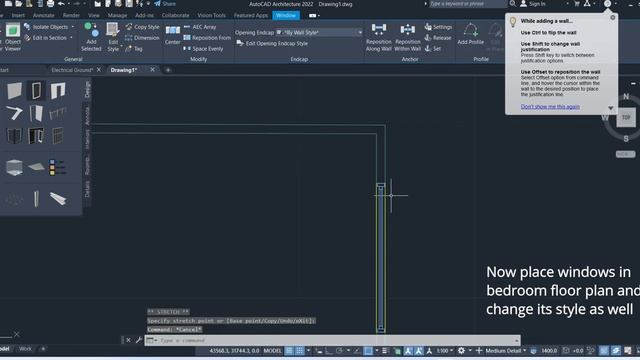This screenshot has width=640, height=360.
Task: Open the Object Viewer tool
Action: tap(13, 37)
